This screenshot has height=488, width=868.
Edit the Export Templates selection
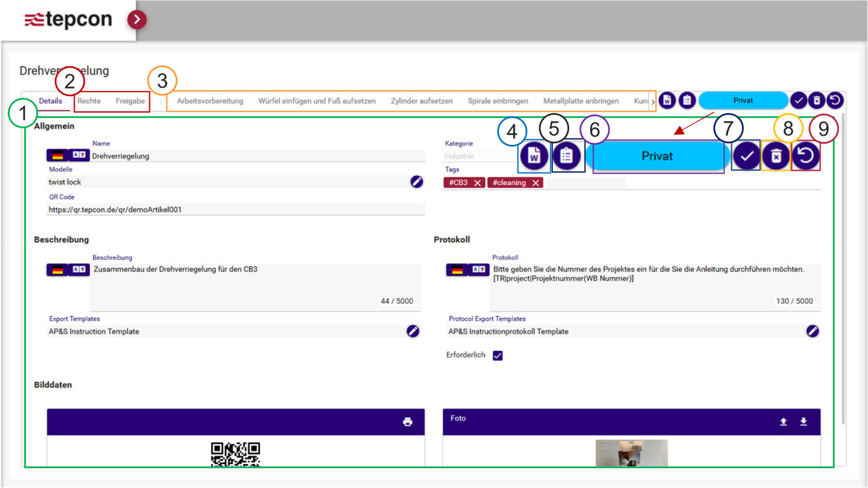[x=413, y=331]
